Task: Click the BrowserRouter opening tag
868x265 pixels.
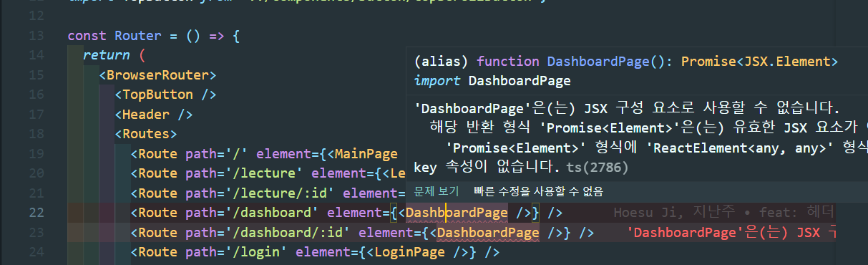Action: pyautogui.click(x=157, y=75)
